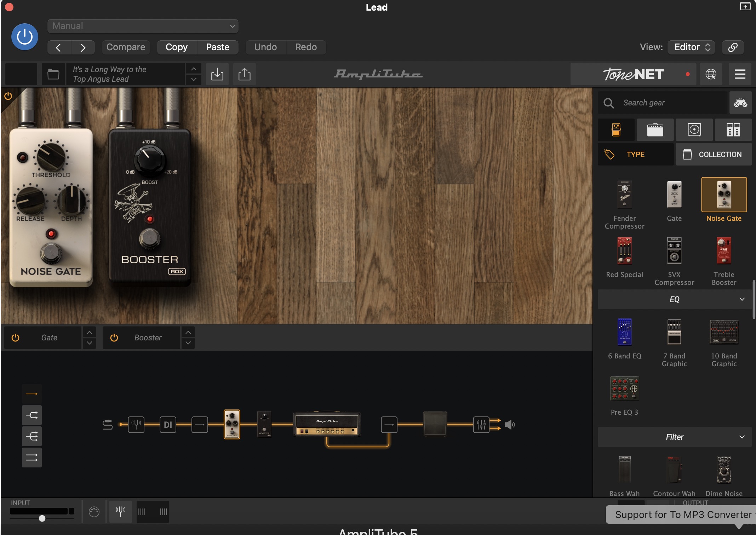
Task: Adjust the INPUT level slider
Action: point(42,518)
